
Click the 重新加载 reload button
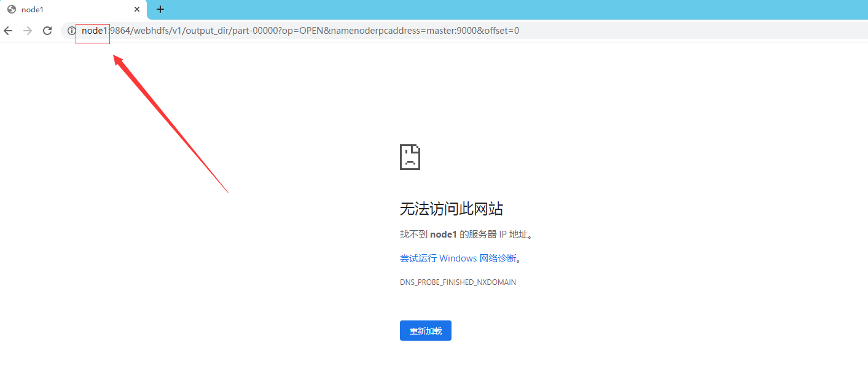click(x=426, y=331)
